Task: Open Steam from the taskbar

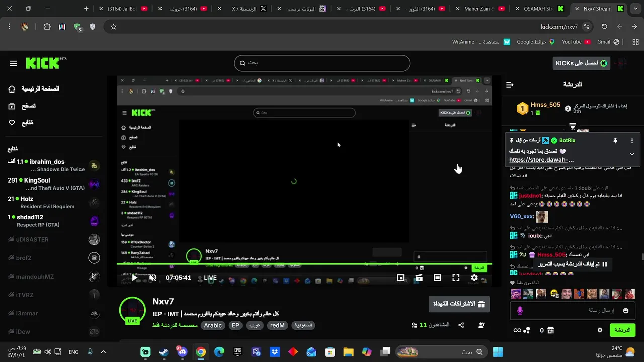Action: click(x=164, y=352)
